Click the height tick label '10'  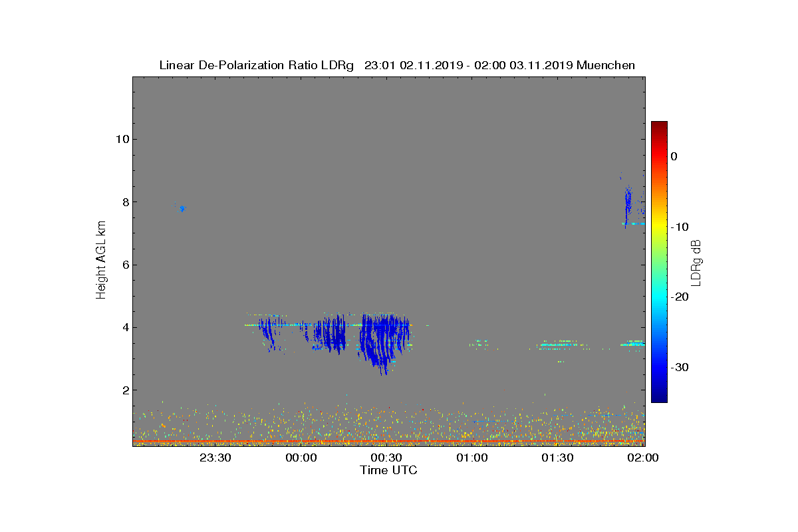coord(122,139)
